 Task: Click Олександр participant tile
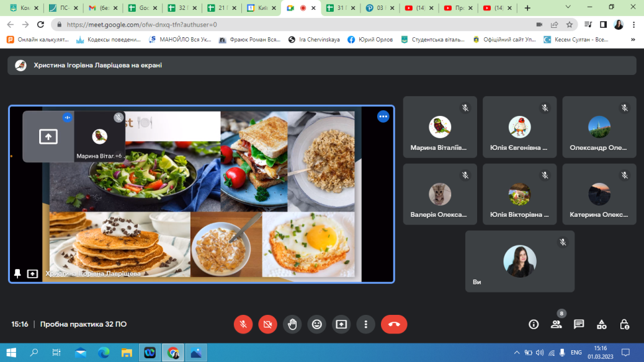(599, 128)
